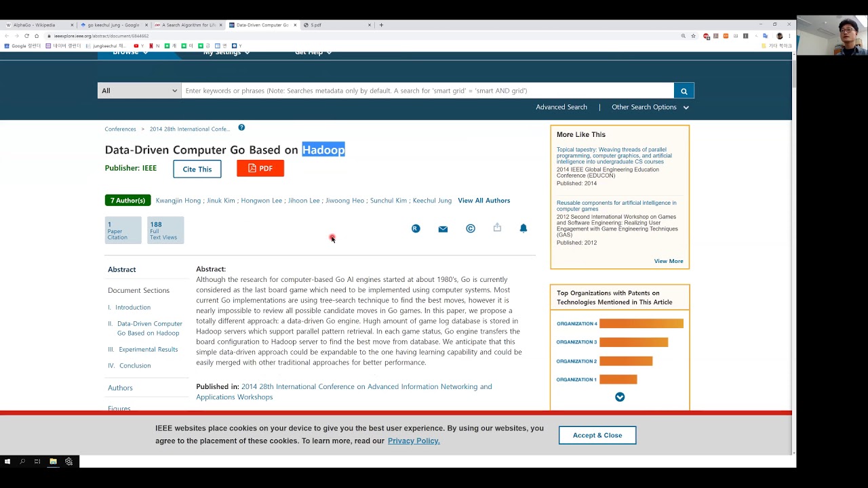The height and width of the screenshot is (488, 868).
Task: Click the 7 Author(s) green badge
Action: click(127, 201)
